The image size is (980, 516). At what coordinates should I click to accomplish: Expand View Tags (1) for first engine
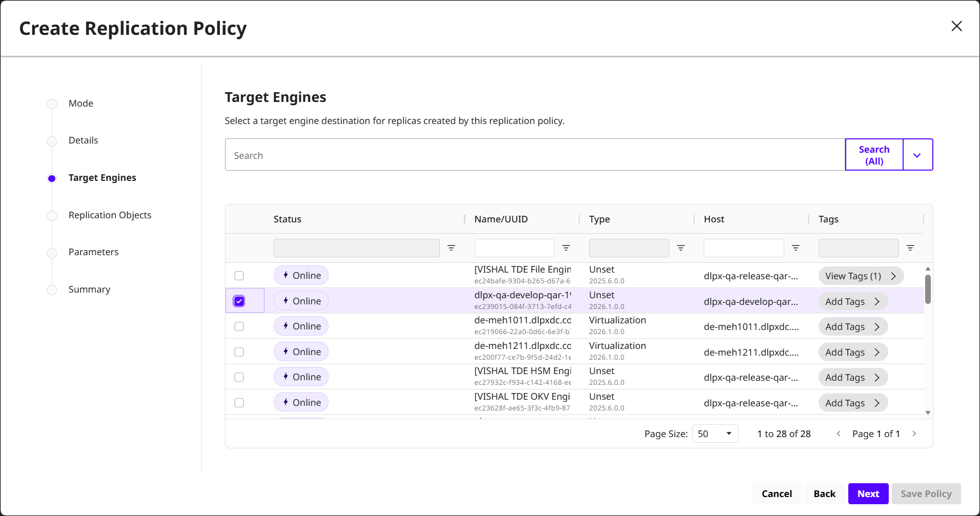860,276
